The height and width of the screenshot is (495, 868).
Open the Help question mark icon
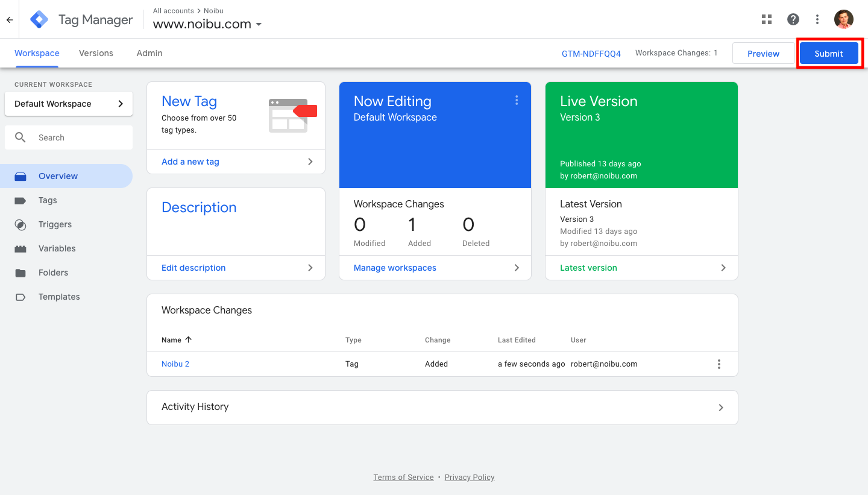pos(793,19)
